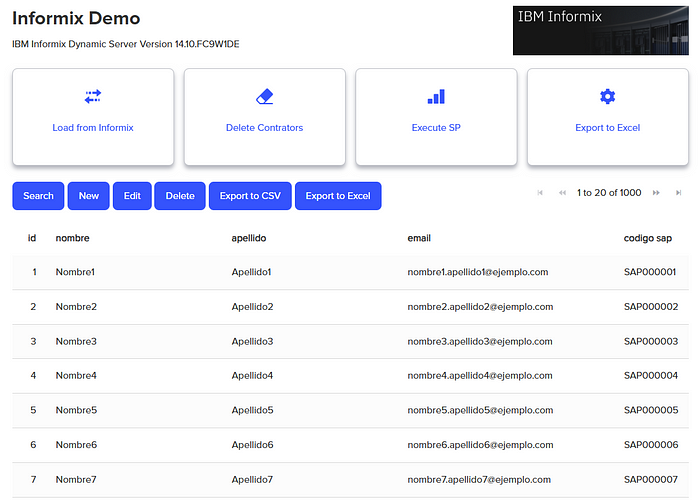The image size is (700, 504).
Task: Click the bar chart Execute SP icon
Action: [x=436, y=97]
